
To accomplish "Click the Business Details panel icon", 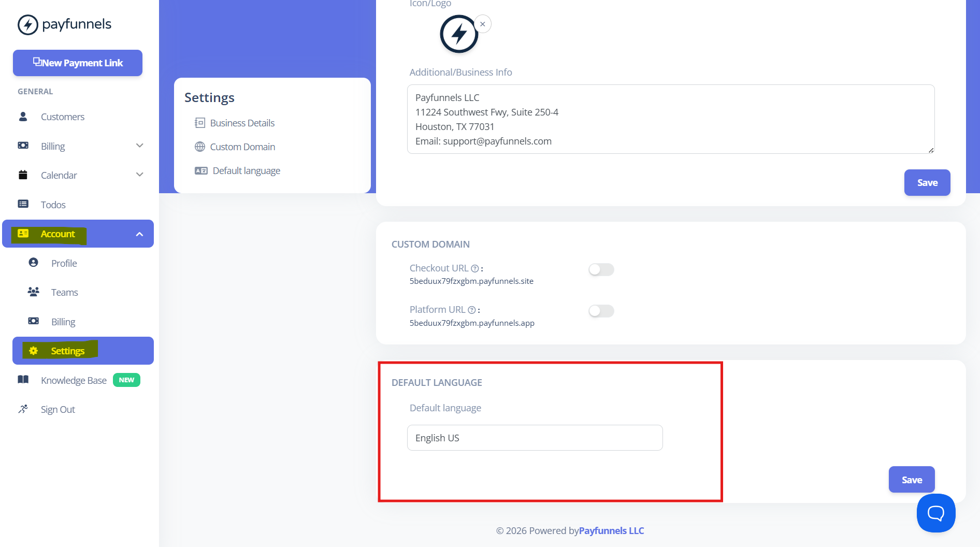I will tap(200, 123).
